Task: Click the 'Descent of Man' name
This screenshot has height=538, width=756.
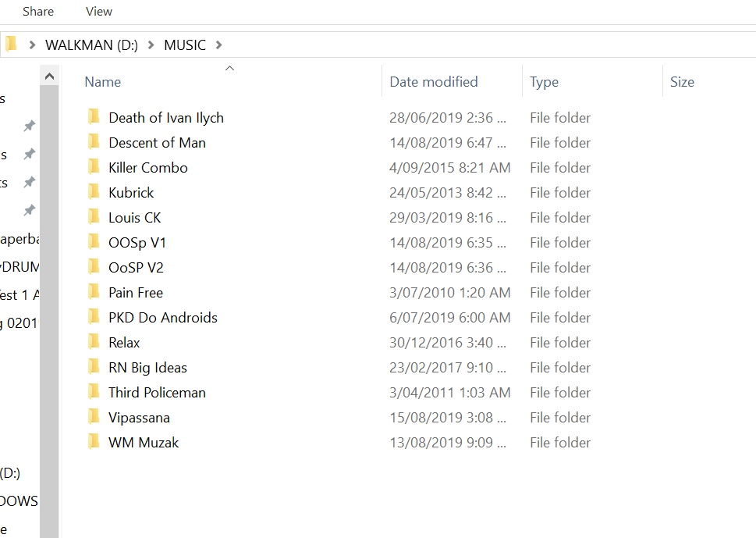Action: click(157, 143)
